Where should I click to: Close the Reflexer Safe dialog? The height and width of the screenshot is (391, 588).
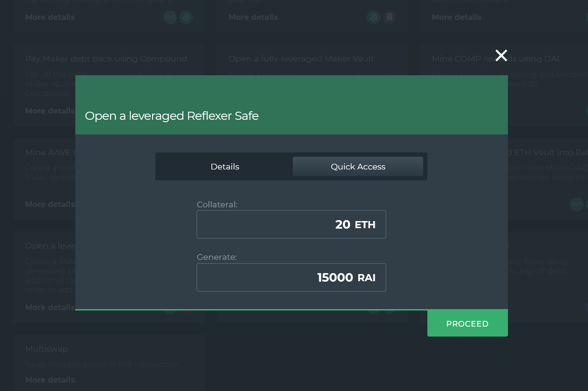(x=501, y=56)
